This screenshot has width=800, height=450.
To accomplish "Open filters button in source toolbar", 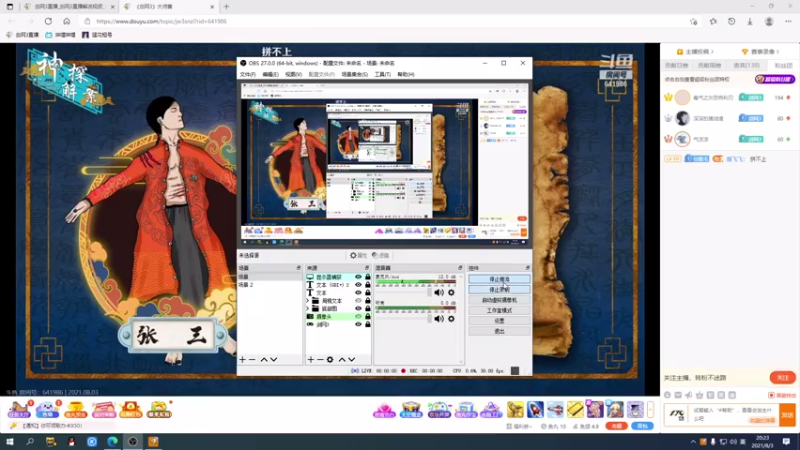I will click(381, 255).
